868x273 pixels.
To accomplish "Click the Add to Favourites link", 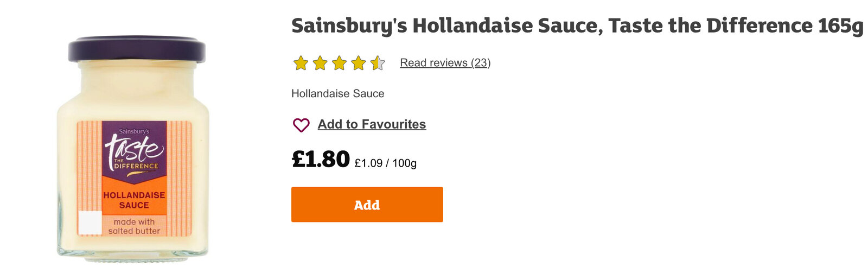I will (x=372, y=124).
